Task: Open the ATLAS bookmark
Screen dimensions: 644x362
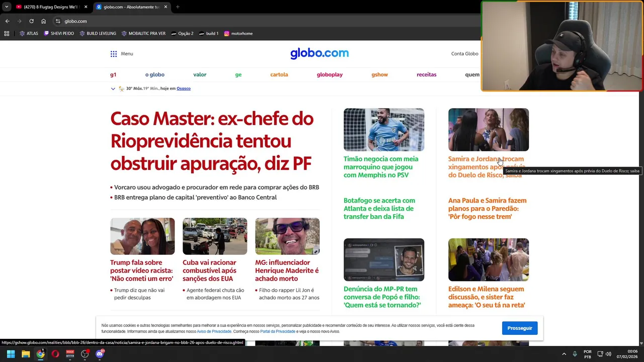Action: tap(29, 34)
